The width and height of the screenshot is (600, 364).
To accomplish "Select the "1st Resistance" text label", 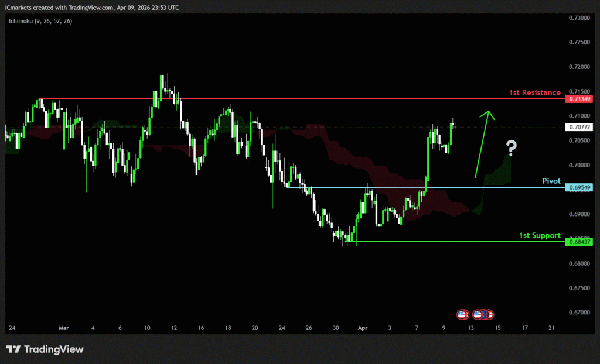I will coord(534,92).
